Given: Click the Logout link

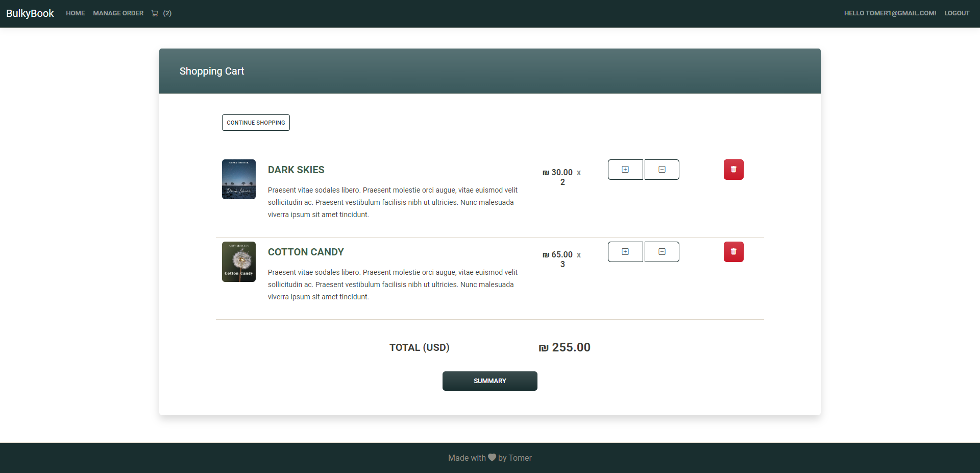Looking at the screenshot, I should point(957,13).
